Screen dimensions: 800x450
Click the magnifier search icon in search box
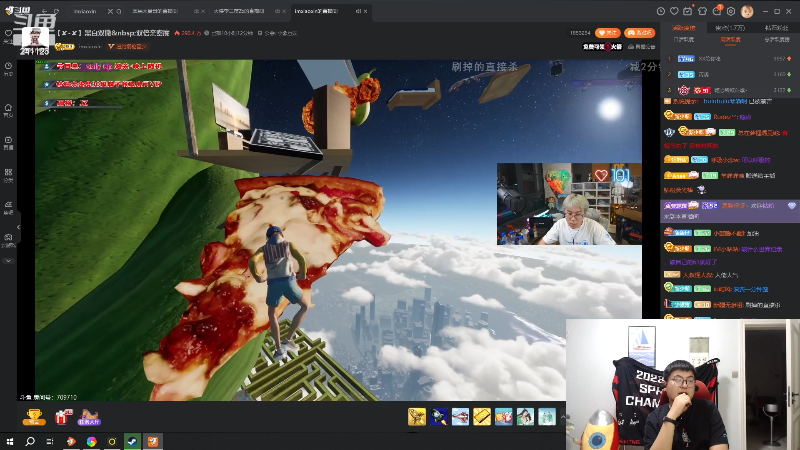[119, 11]
